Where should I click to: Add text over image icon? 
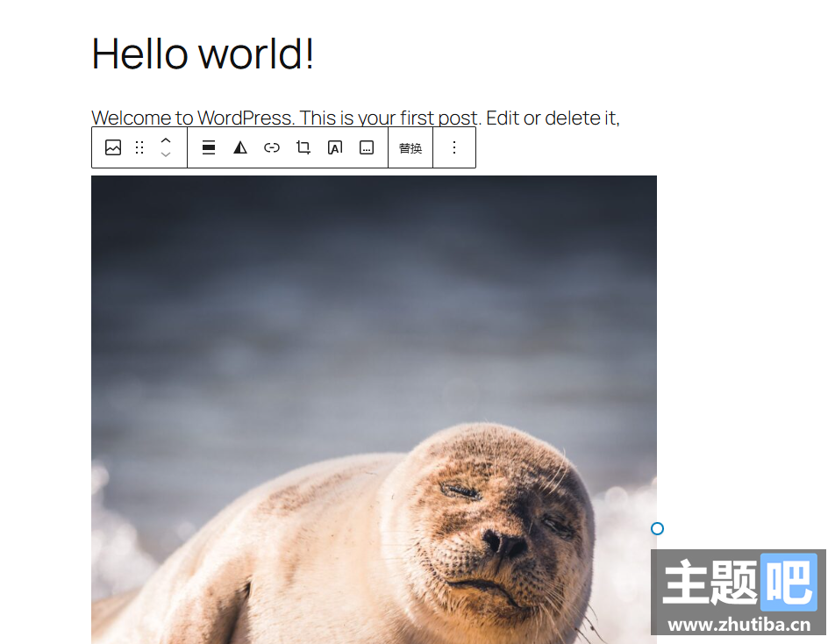coord(335,147)
